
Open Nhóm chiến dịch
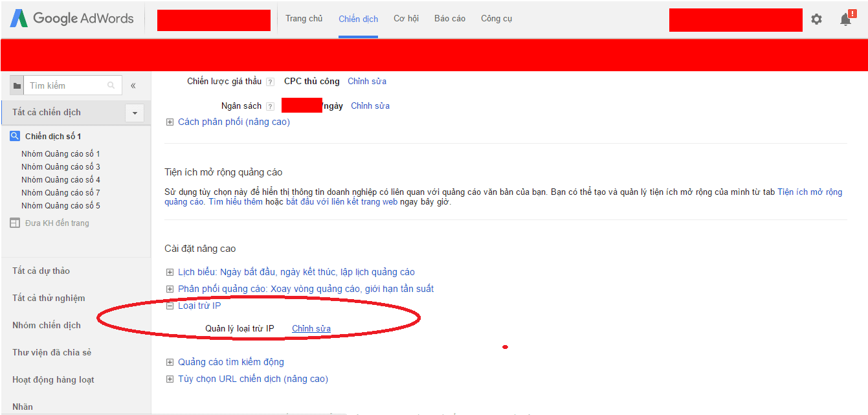pyautogui.click(x=47, y=325)
